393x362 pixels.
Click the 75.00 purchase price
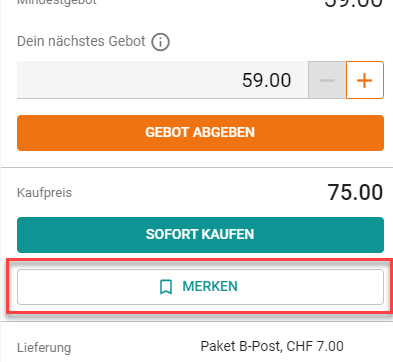point(355,192)
